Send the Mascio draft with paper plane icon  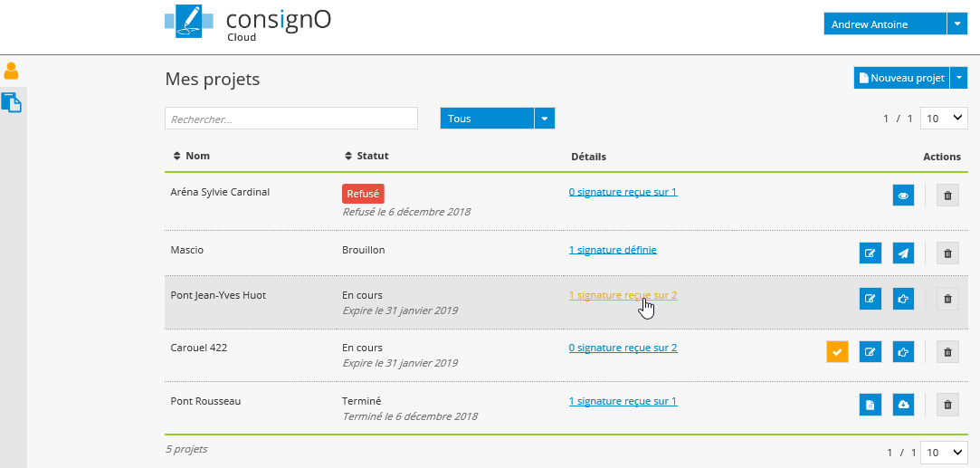point(903,253)
